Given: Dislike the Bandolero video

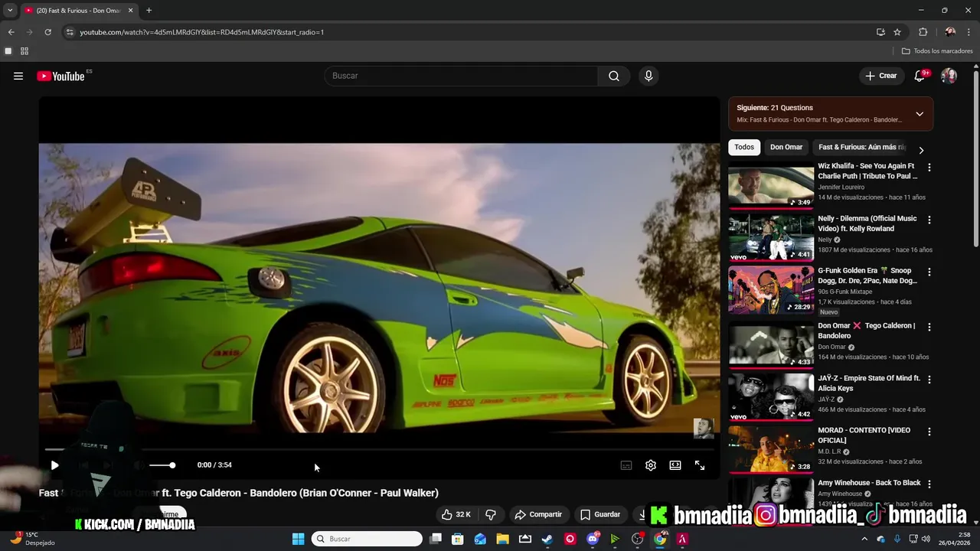Looking at the screenshot, I should (x=491, y=514).
